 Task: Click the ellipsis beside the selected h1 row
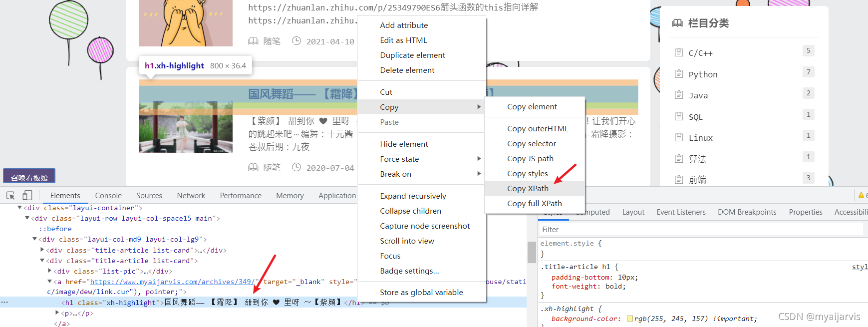click(4, 302)
